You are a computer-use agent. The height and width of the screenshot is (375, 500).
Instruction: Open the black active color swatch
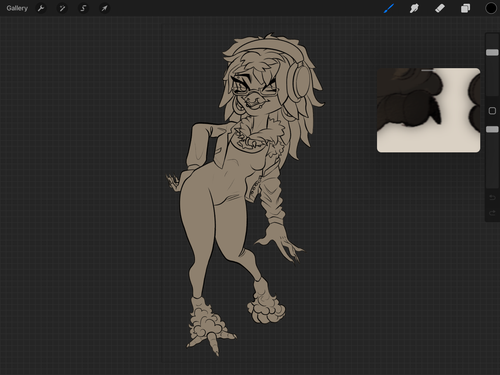pyautogui.click(x=491, y=8)
